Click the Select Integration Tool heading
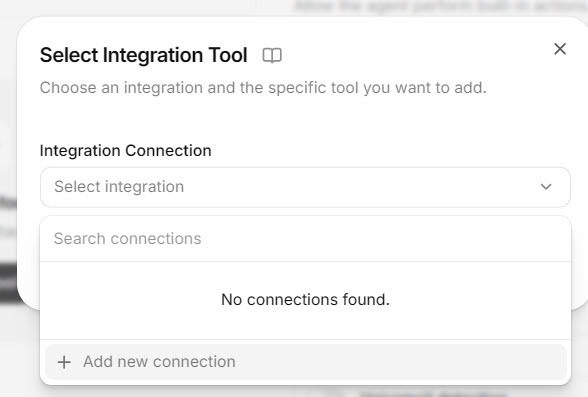 (144, 55)
